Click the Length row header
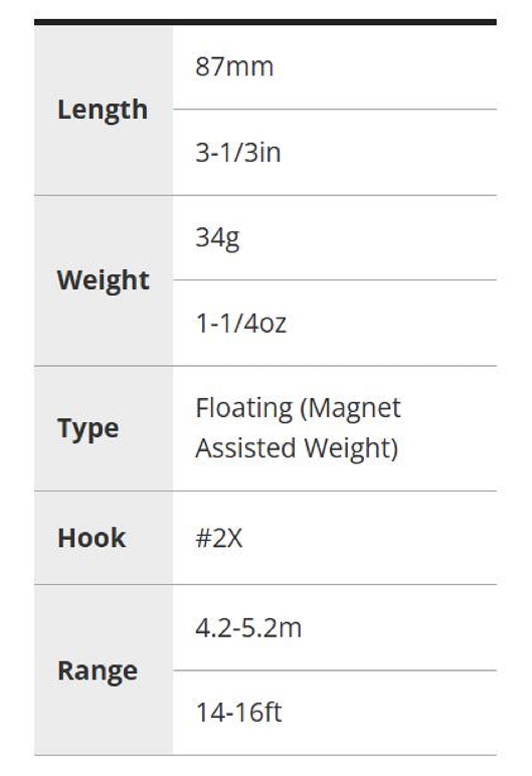Viewport: 532px width, 776px height. [102, 110]
